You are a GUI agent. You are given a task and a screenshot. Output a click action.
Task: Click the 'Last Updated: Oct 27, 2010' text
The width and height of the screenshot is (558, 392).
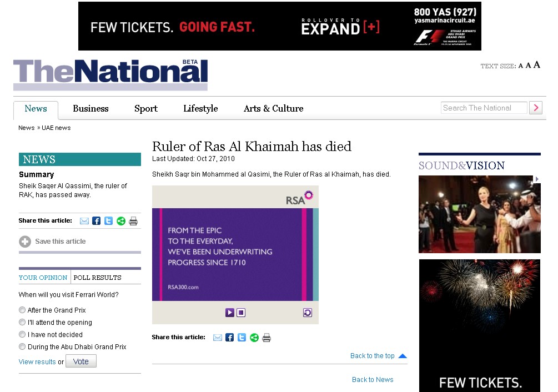pyautogui.click(x=193, y=159)
